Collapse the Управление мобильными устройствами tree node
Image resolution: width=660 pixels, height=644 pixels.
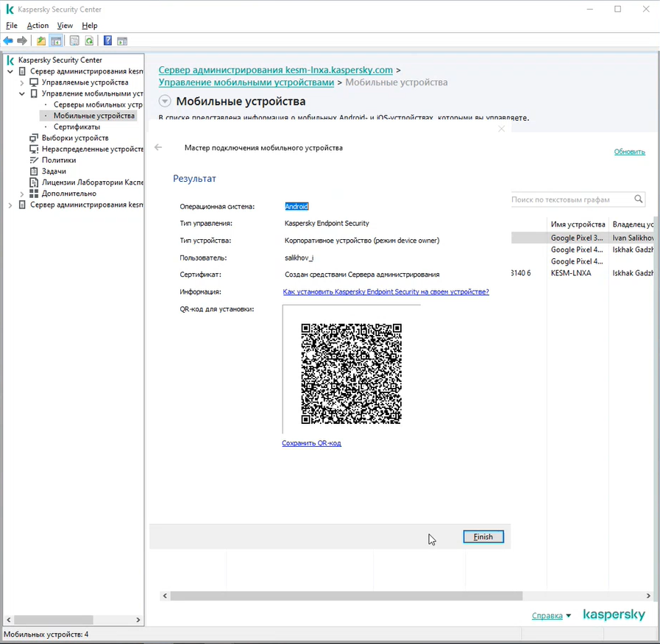[22, 93]
